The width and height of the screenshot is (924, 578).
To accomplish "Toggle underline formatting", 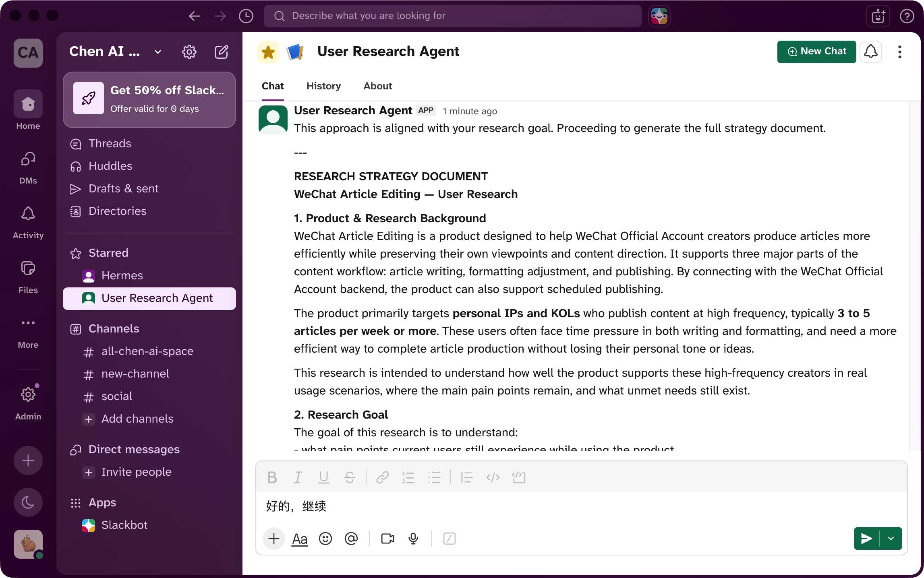I will pos(323,478).
